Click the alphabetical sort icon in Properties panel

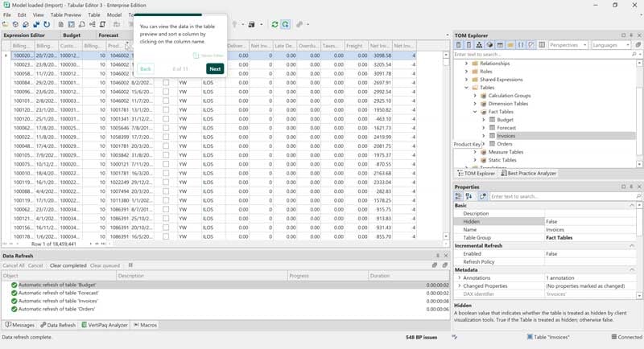point(469,196)
